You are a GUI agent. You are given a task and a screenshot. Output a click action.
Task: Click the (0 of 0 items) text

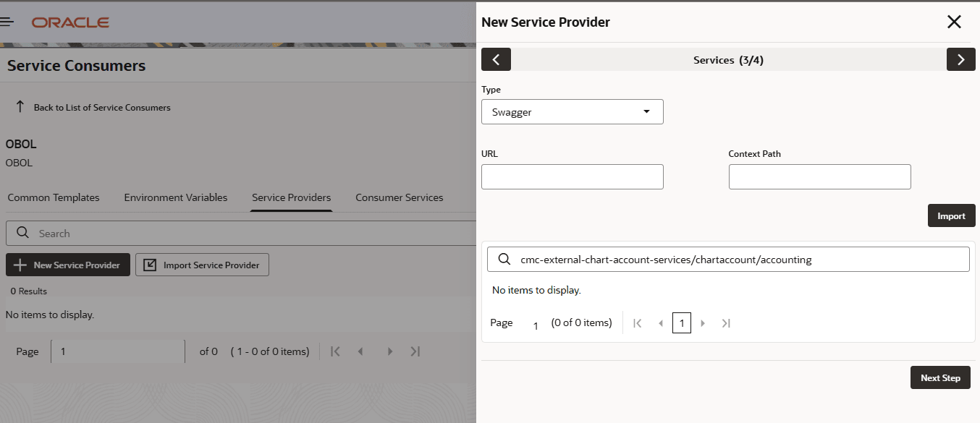click(581, 322)
